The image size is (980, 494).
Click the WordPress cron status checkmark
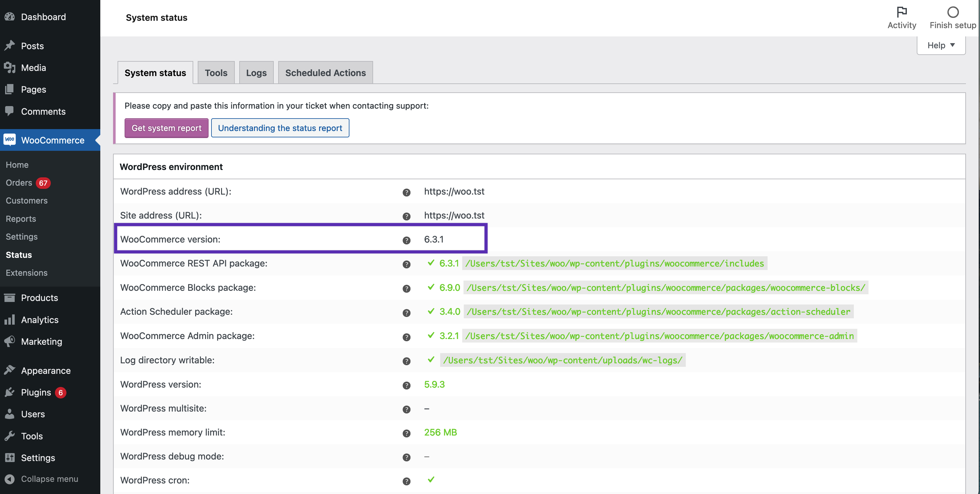coord(431,480)
